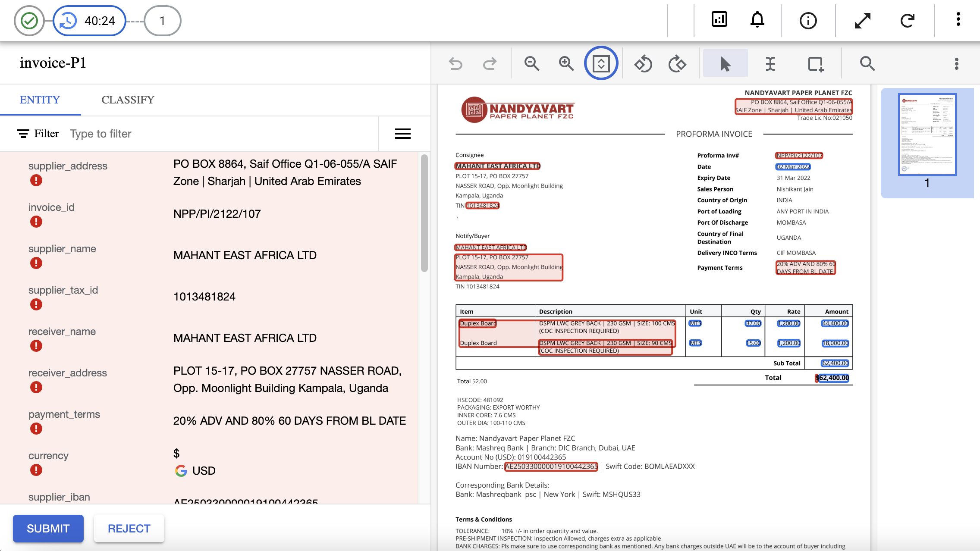The image size is (980, 551).
Task: Rotate the invoice clockwise
Action: tap(676, 63)
